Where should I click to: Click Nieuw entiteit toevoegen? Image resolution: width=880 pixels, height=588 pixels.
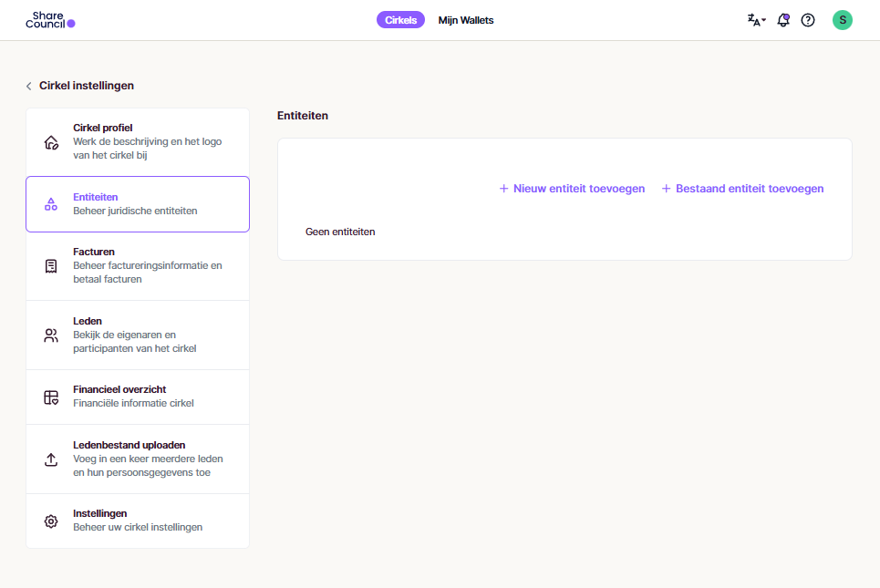pos(572,189)
